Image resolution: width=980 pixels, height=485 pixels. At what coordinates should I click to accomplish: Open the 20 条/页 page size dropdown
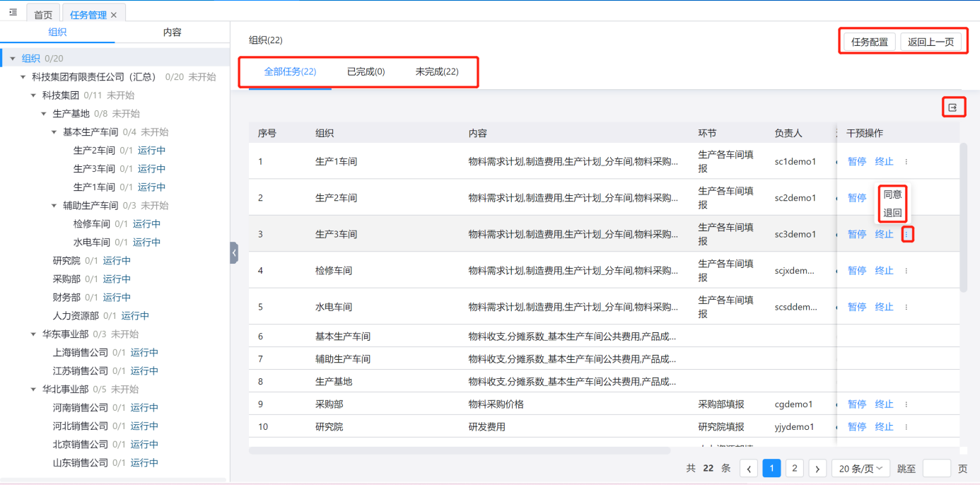point(861,468)
